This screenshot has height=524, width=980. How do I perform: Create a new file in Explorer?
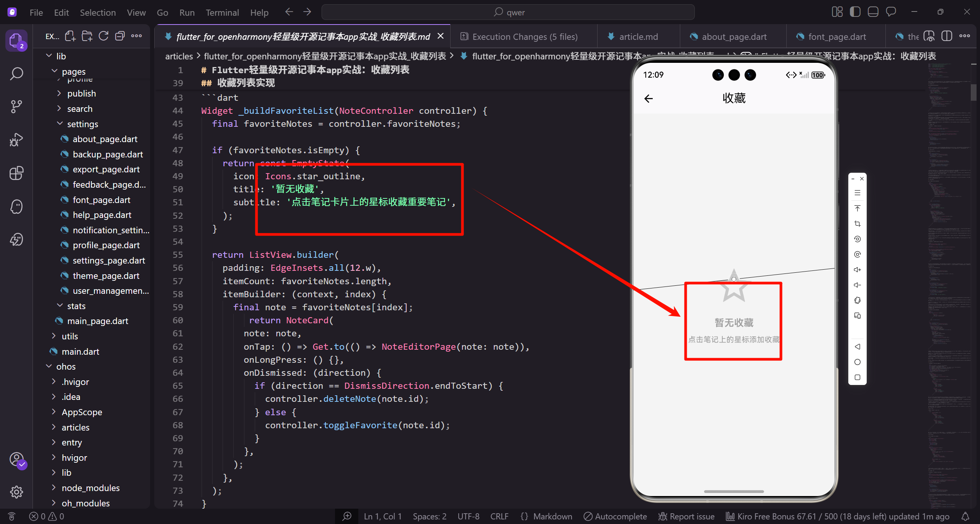(70, 36)
